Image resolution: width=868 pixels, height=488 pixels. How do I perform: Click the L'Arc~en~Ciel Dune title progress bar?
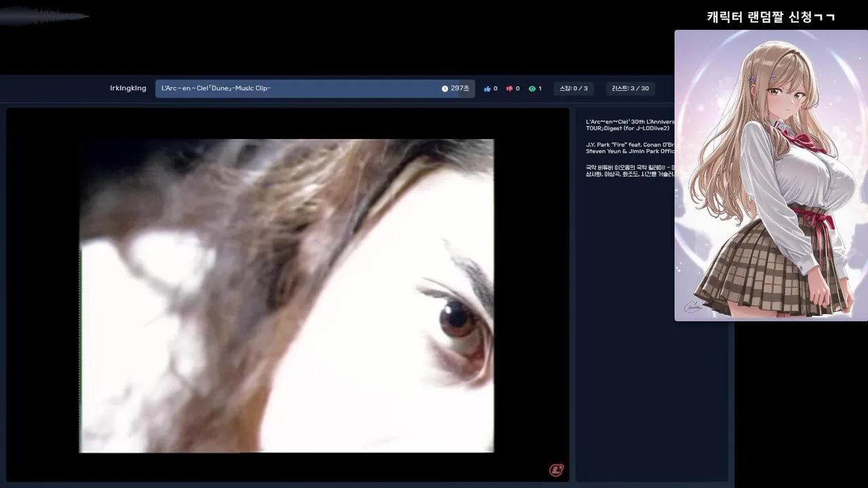point(315,89)
